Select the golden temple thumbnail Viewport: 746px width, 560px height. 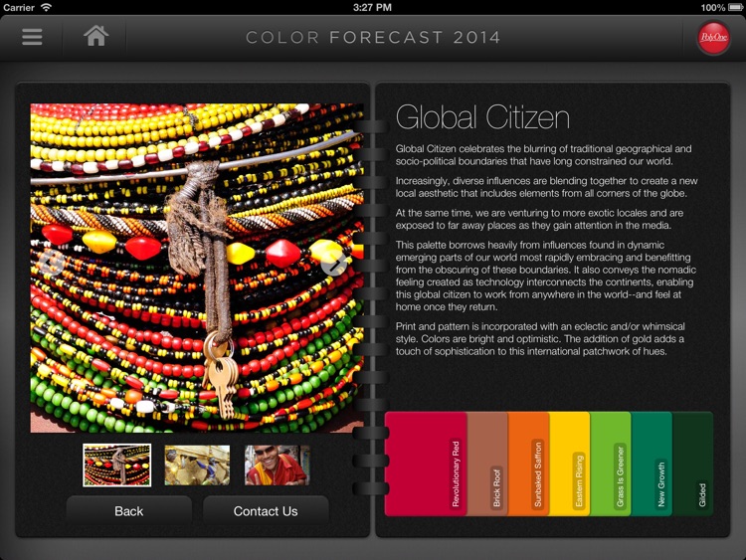(197, 465)
